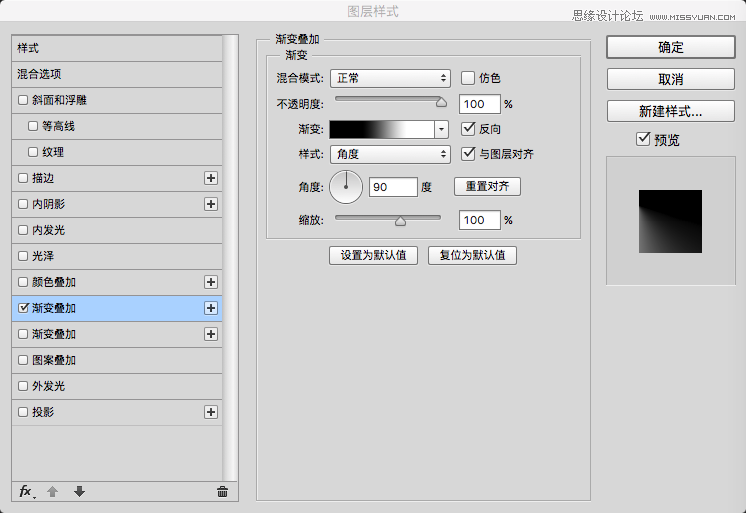
Task: Select 混合选项 in left list
Action: [x=117, y=74]
